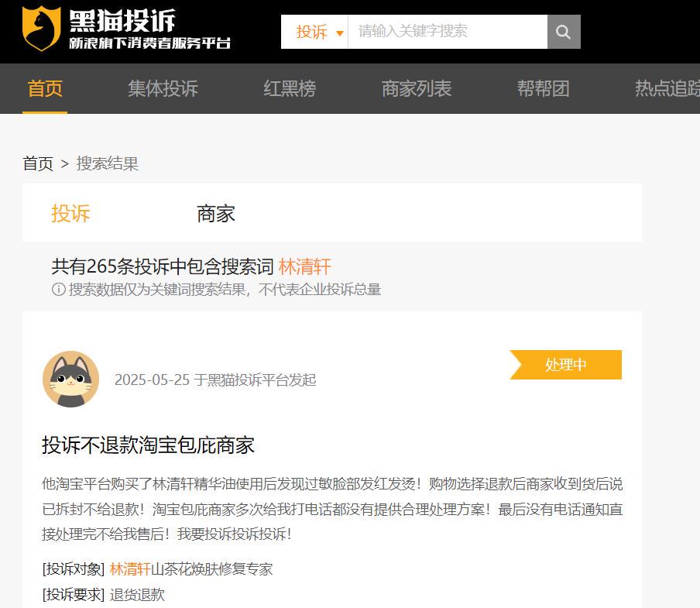Open the 集体投诉 navigation tab
Image resolution: width=700 pixels, height=608 pixels.
[163, 88]
